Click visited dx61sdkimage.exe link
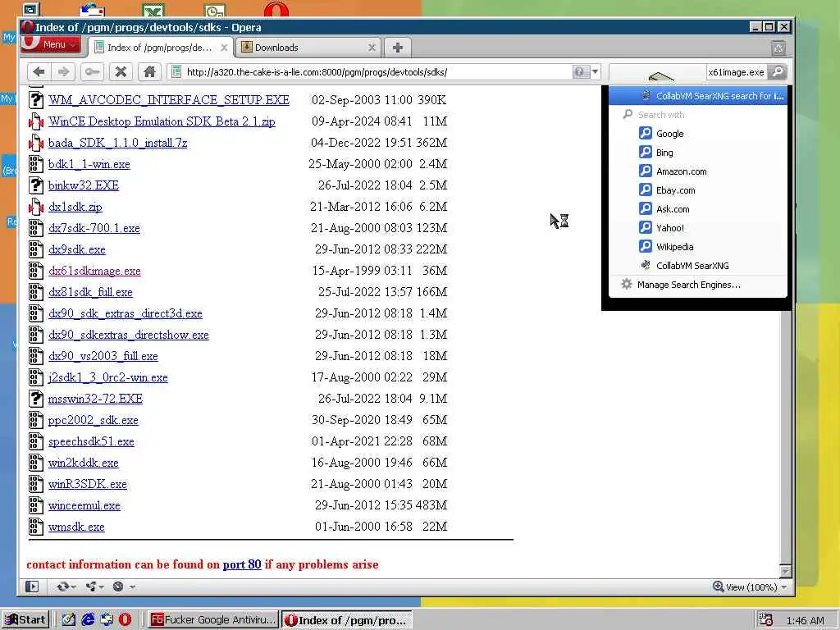The width and height of the screenshot is (840, 630). tap(94, 271)
